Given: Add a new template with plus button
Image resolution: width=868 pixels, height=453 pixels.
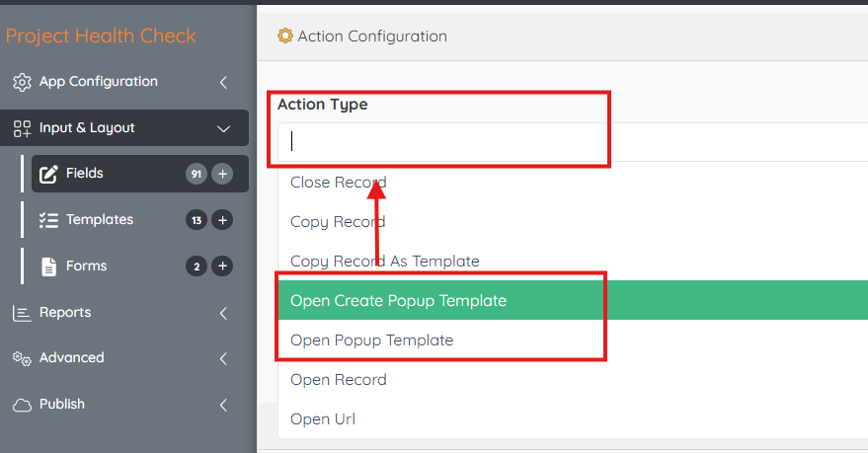Looking at the screenshot, I should (x=223, y=220).
